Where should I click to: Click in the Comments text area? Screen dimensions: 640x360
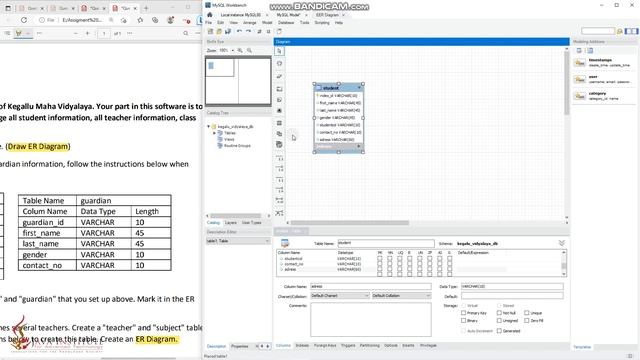371,320
